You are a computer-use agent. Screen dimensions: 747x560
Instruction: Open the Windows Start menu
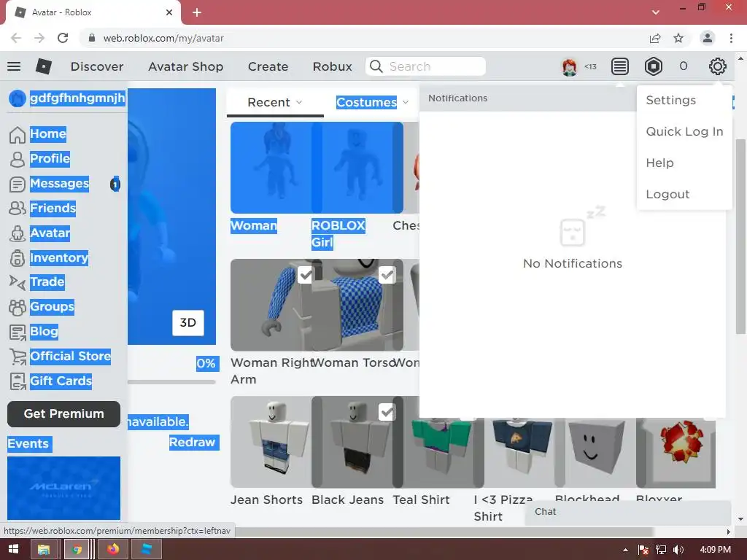coord(13,549)
